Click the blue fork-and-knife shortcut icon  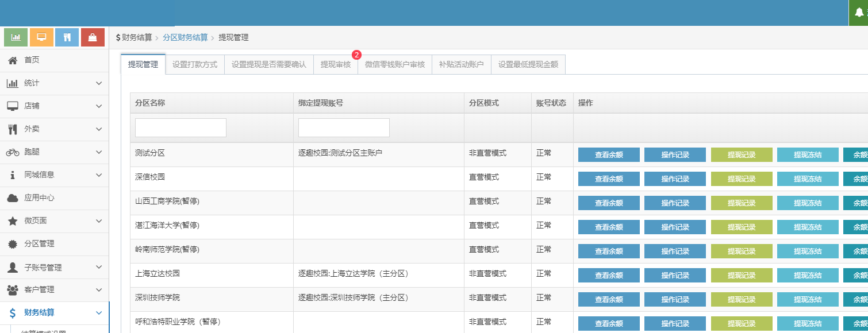tap(67, 37)
